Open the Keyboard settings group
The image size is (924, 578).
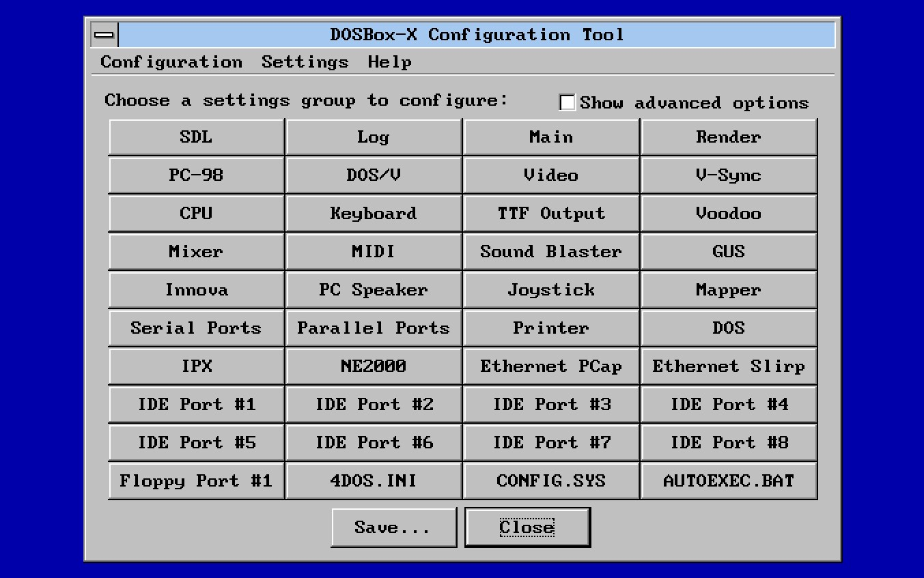pos(374,213)
